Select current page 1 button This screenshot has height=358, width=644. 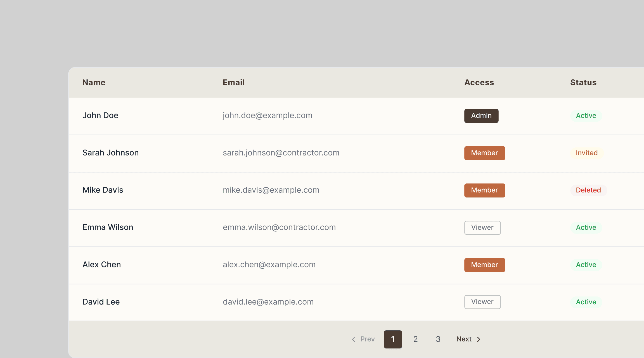(x=393, y=339)
